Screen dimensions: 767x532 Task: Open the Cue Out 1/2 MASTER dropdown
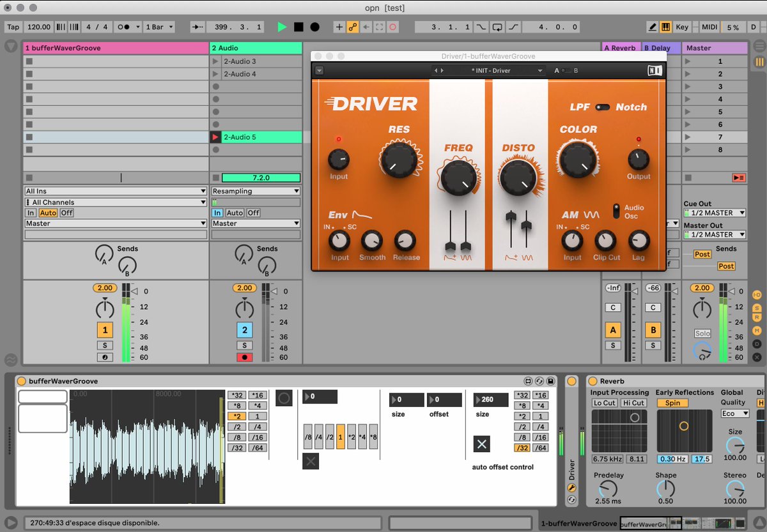[715, 213]
